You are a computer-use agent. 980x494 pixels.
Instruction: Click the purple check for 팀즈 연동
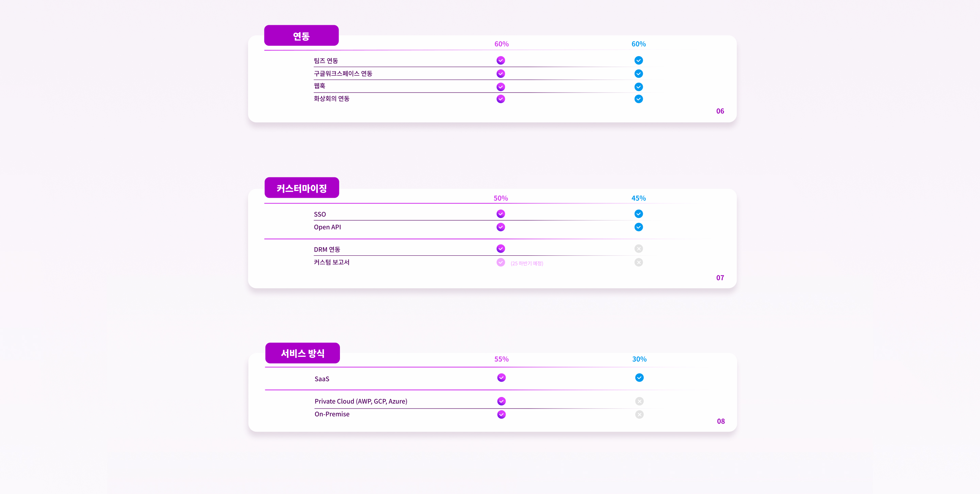pos(501,61)
